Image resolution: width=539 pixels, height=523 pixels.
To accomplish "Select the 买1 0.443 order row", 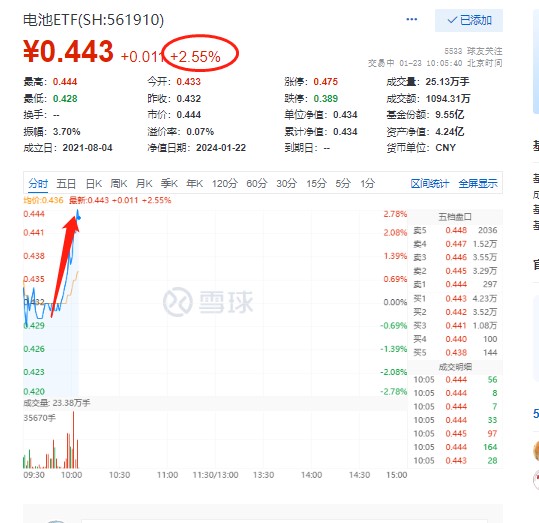I will (455, 298).
